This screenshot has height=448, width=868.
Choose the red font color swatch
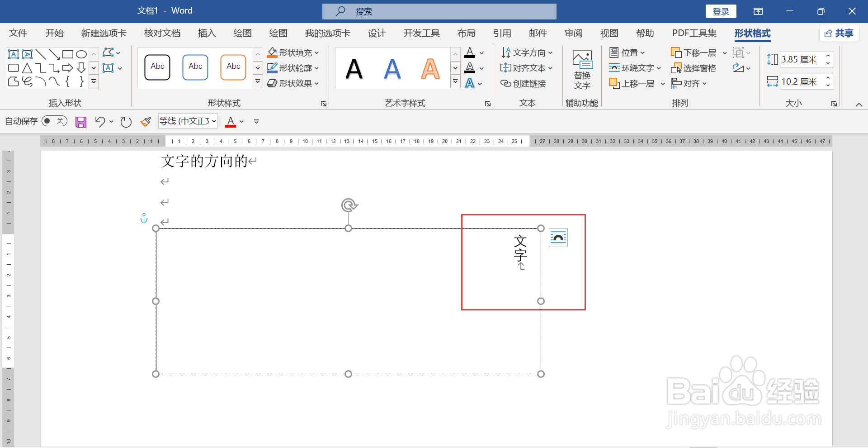point(230,121)
